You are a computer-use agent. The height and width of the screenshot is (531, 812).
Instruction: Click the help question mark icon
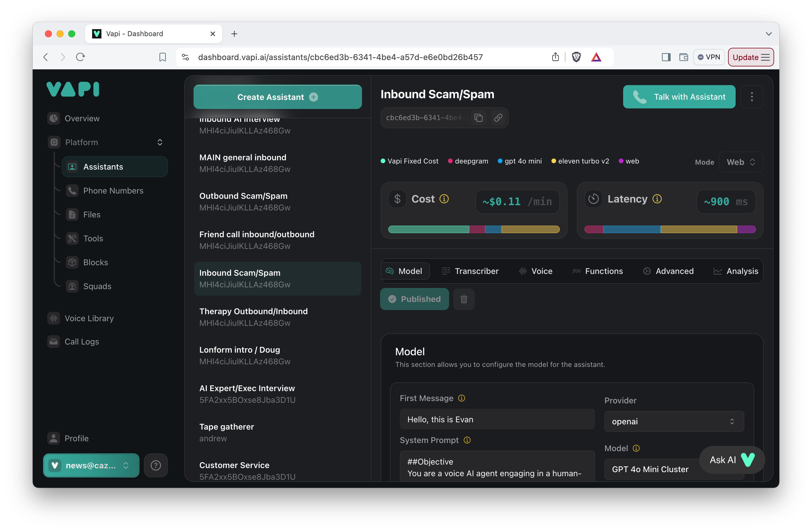pos(156,465)
